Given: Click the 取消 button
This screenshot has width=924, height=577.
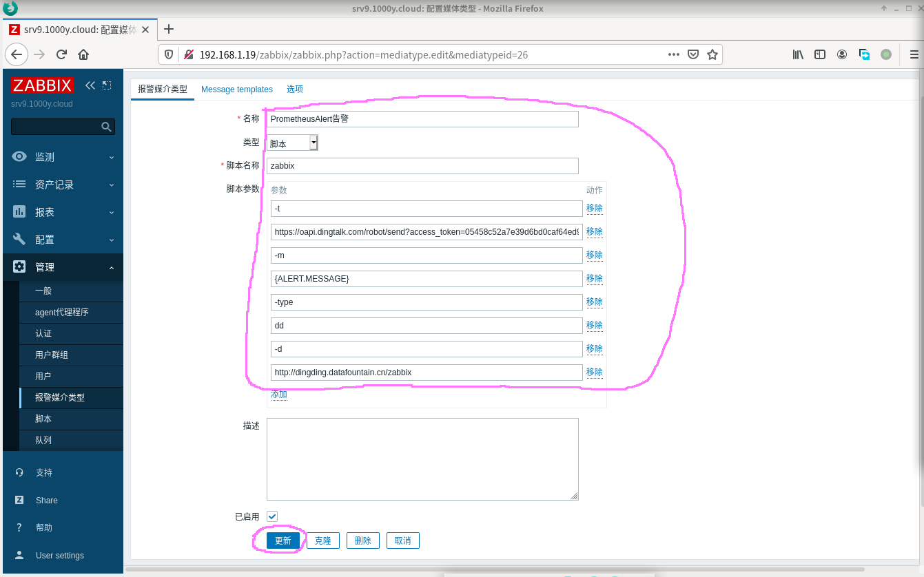Looking at the screenshot, I should [x=403, y=541].
